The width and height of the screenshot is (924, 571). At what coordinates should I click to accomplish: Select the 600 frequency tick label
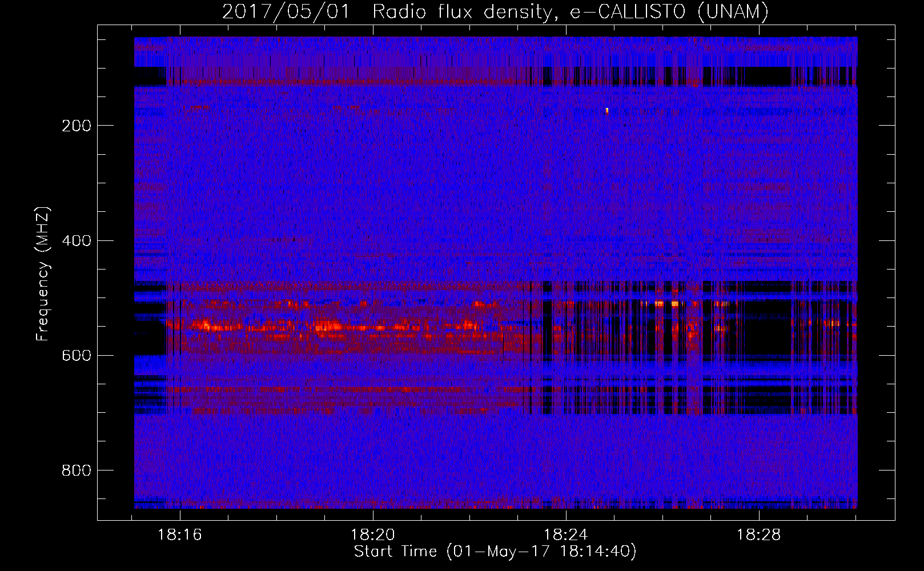(77, 355)
